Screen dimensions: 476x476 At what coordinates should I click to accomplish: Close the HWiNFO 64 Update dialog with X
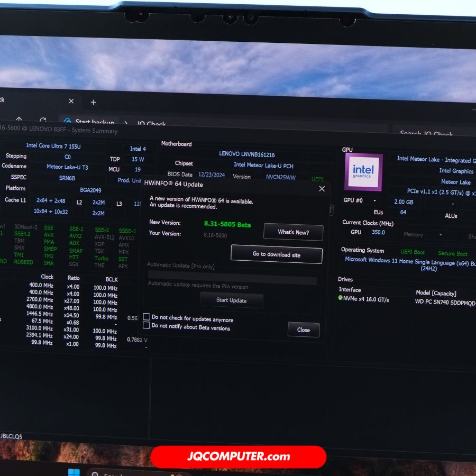click(322, 189)
